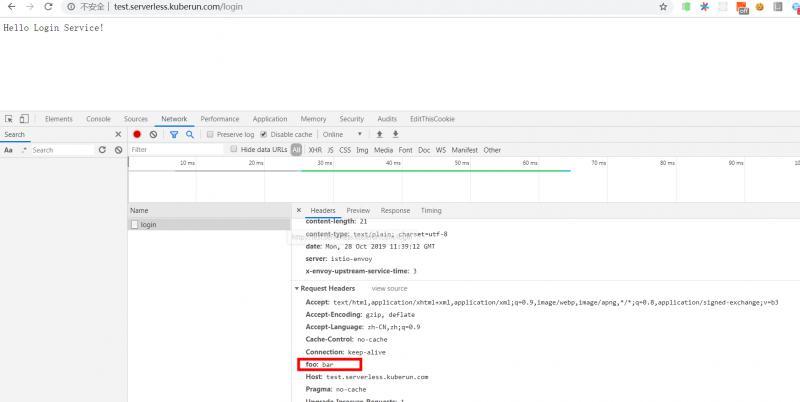This screenshot has width=800, height=402.
Task: Filter requests by XHR
Action: (315, 150)
